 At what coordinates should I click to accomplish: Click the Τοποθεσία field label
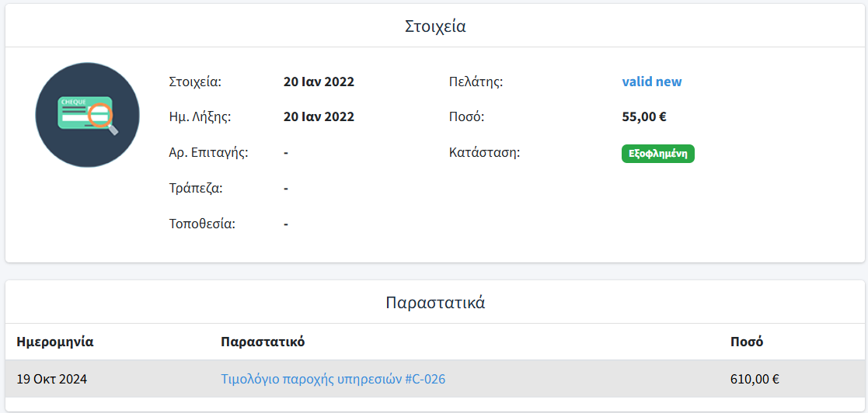(x=202, y=224)
